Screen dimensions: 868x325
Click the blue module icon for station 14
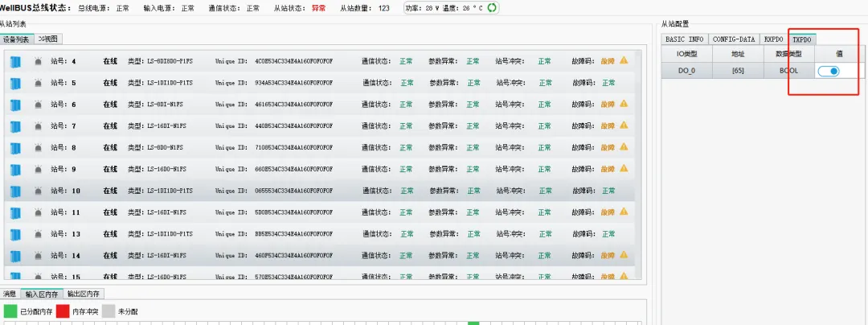(14, 256)
